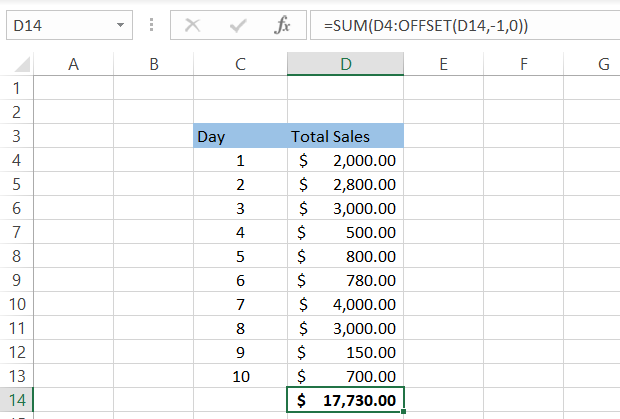Image resolution: width=620 pixels, height=419 pixels.
Task: Click the Day 10 cell
Action: [240, 376]
